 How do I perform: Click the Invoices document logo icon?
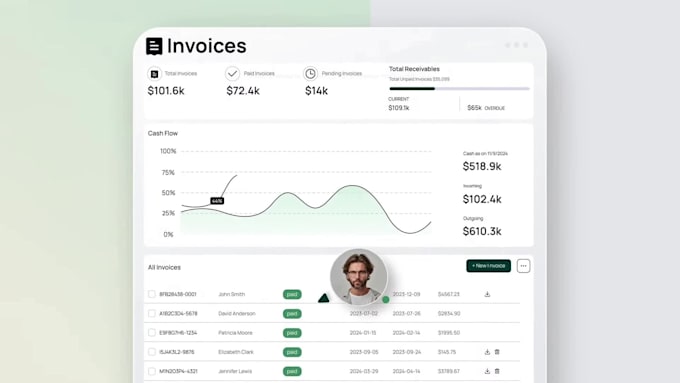[154, 46]
